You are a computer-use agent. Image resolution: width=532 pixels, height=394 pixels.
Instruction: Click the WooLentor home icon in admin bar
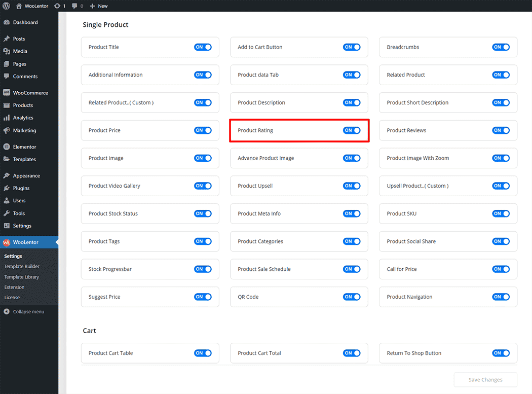19,6
